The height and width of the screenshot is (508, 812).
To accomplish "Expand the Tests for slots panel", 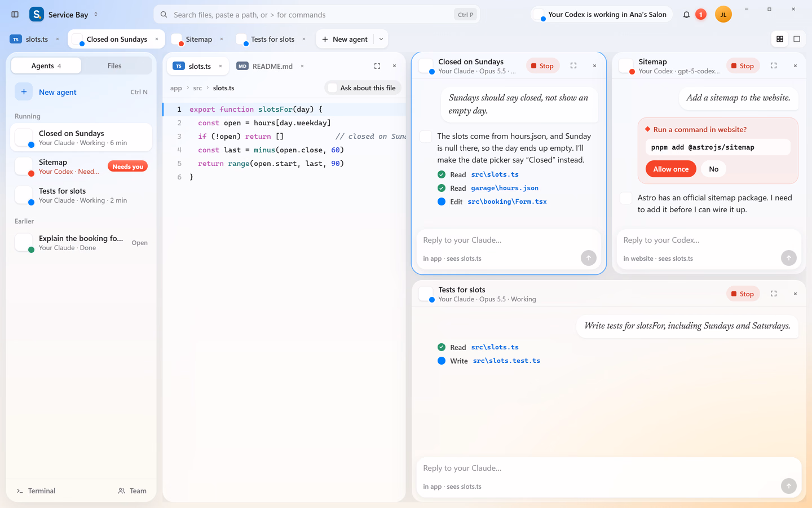I will coord(774,294).
